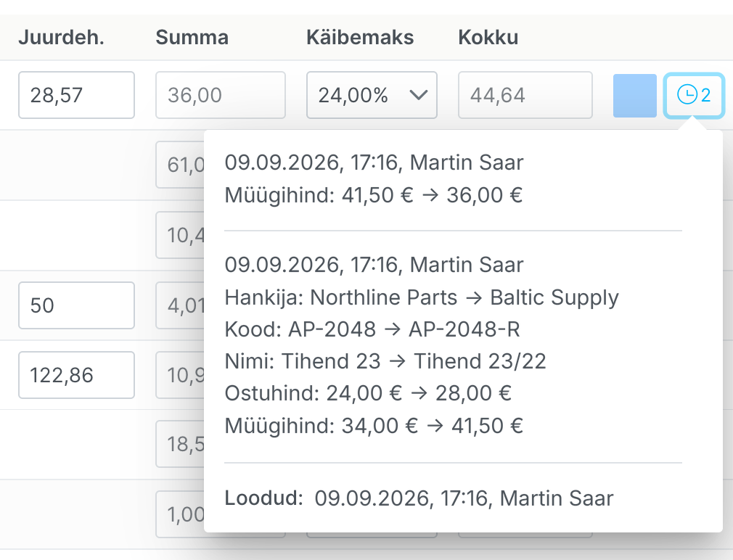Click the Hankija change line in history
The width and height of the screenshot is (733, 560).
point(422,297)
